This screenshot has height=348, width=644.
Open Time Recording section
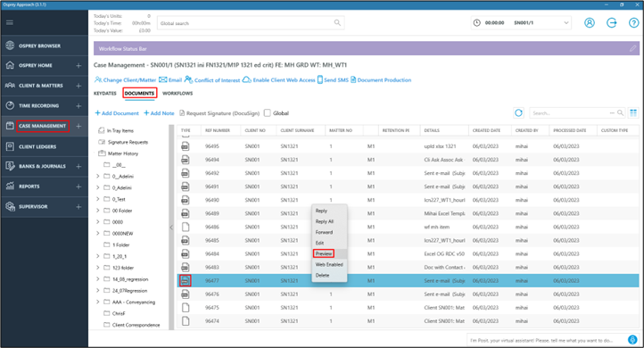tap(38, 105)
